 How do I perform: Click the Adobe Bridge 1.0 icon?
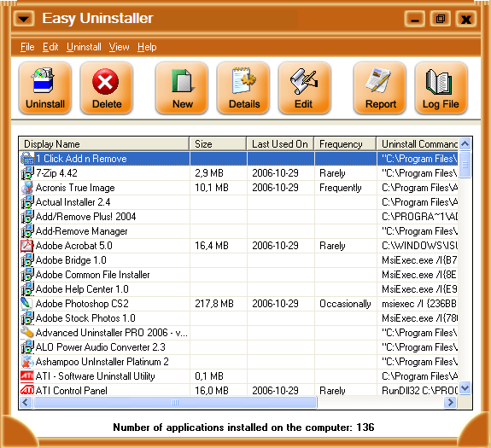click(27, 260)
